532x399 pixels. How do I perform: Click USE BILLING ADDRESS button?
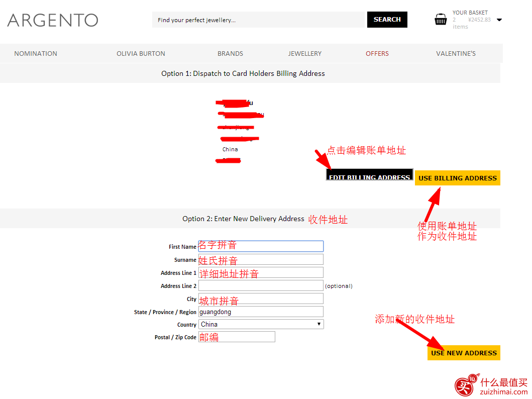tap(457, 178)
